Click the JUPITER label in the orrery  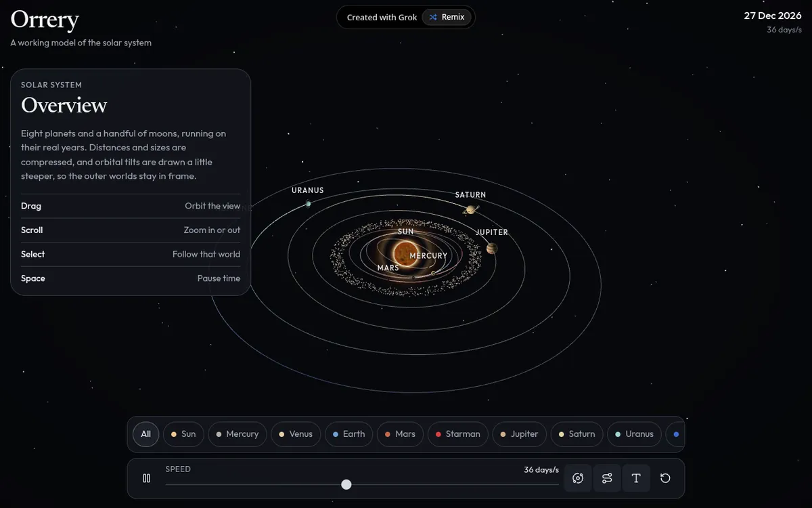[492, 232]
